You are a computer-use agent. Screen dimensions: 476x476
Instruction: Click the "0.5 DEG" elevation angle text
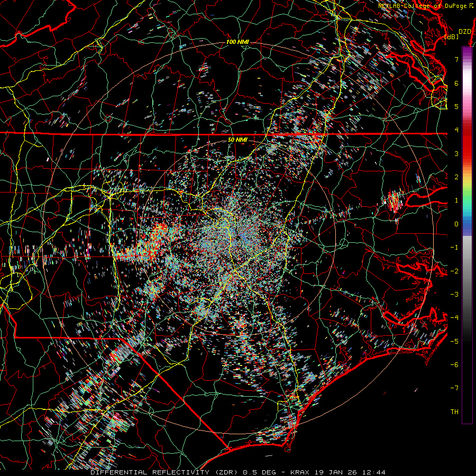click(261, 472)
